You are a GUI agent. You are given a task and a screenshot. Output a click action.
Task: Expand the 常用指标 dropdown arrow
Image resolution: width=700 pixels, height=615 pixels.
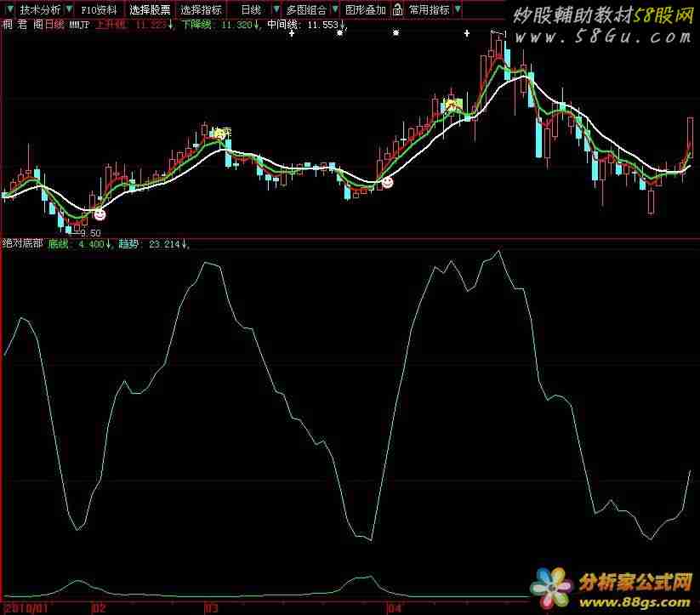[x=458, y=9]
